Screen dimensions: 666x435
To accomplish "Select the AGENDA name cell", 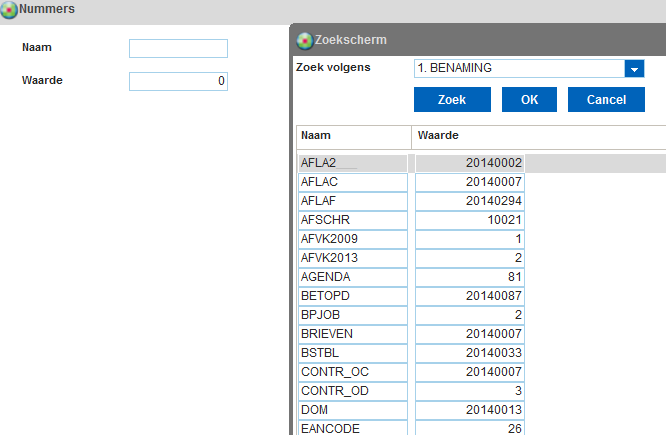I will (x=353, y=277).
